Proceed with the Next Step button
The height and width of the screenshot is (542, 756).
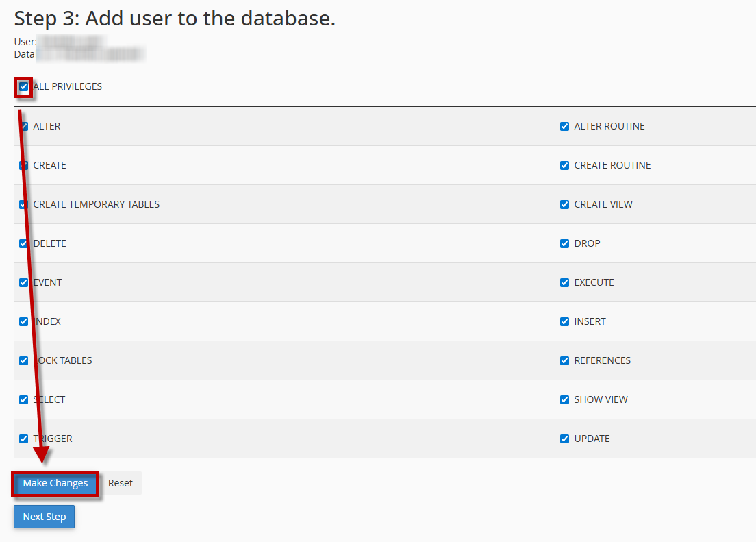[x=44, y=517]
